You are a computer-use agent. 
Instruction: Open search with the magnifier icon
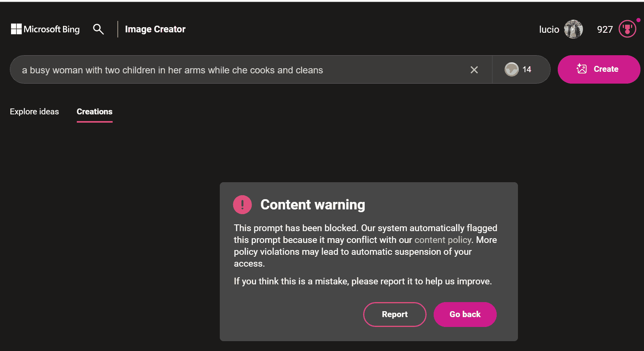(98, 29)
